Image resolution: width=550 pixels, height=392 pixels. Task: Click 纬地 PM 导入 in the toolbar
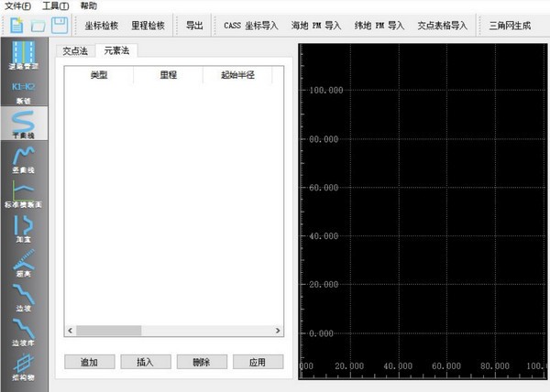tap(379, 26)
